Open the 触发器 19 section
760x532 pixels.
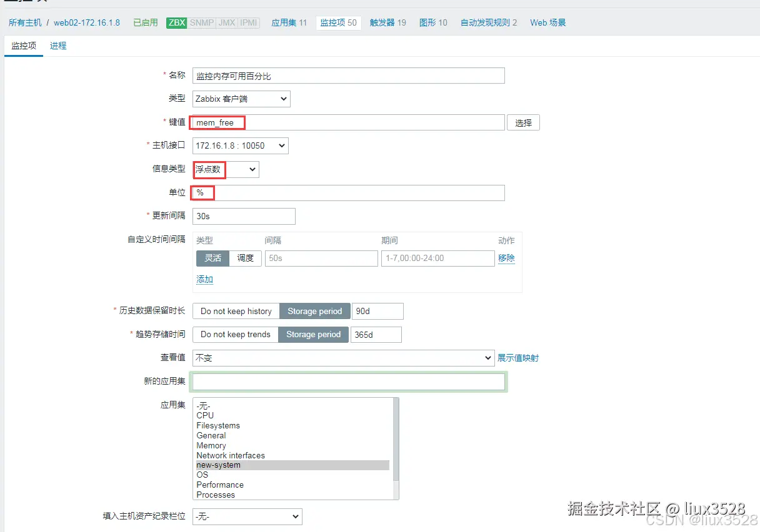[388, 22]
